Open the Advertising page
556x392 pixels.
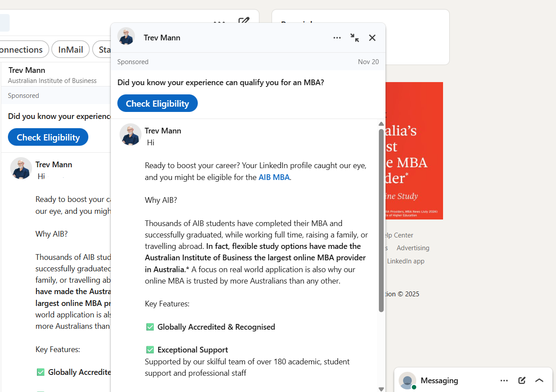413,248
